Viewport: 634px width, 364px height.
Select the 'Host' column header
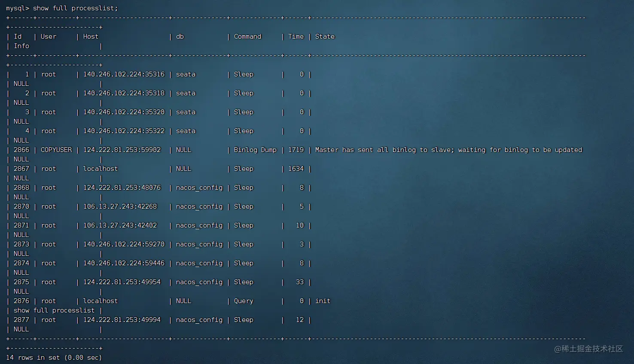91,36
